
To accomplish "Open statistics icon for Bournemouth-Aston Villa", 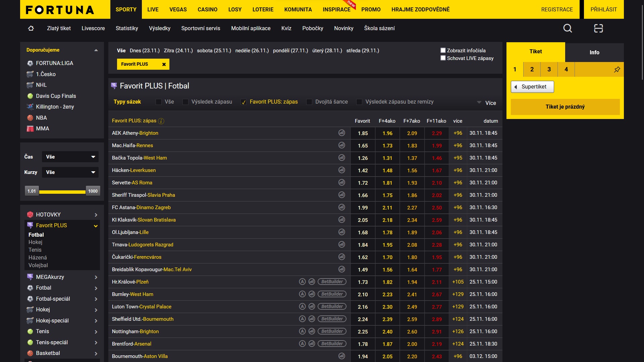I will click(x=341, y=356).
